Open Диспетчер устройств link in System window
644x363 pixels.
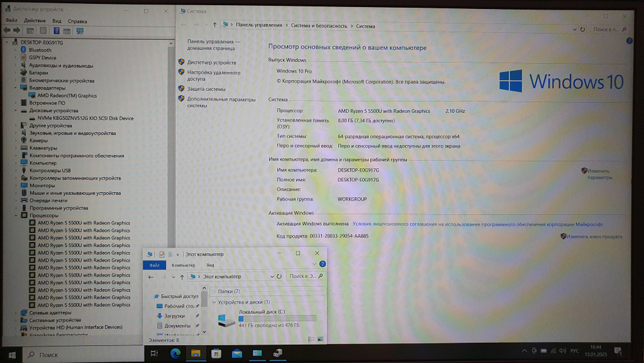click(x=211, y=63)
